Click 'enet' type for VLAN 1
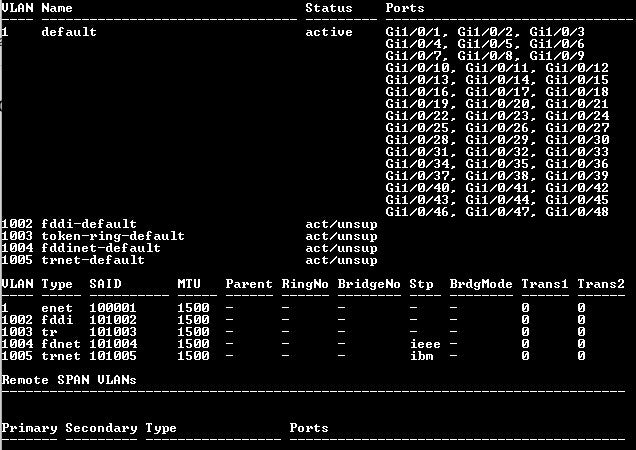636x450 pixels. [57, 308]
